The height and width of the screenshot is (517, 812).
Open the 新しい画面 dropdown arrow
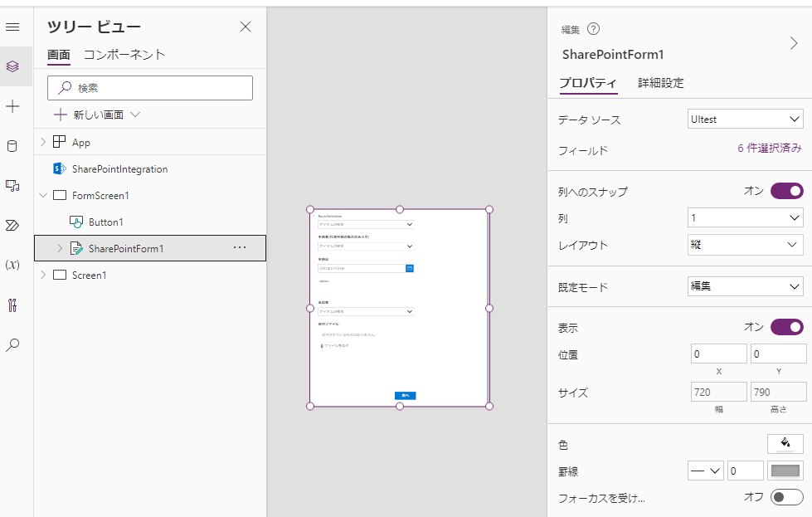[135, 115]
